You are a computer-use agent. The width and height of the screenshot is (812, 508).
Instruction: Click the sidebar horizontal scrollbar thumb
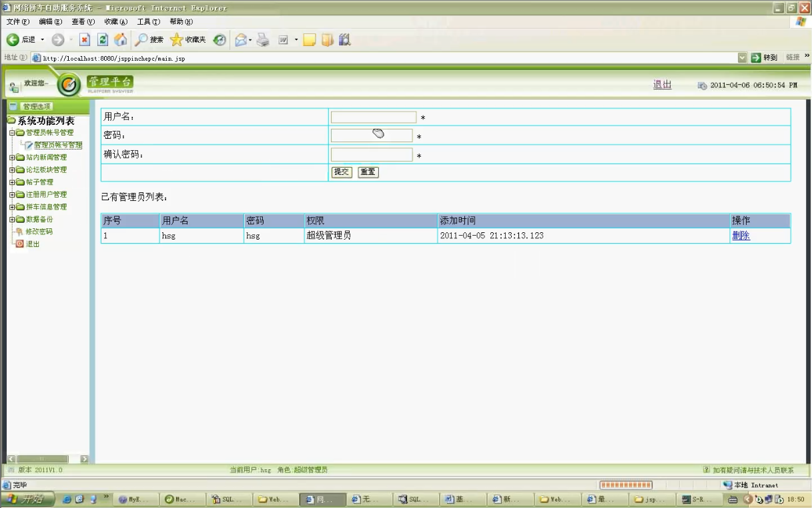pos(42,459)
